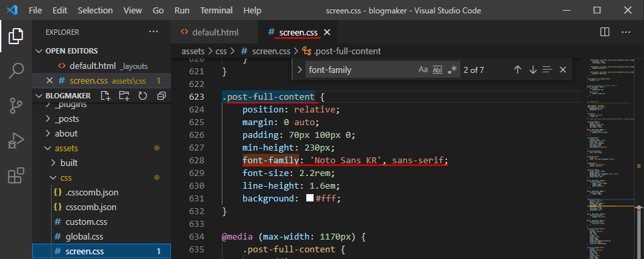
Task: Open the Source Control view
Action: click(x=15, y=106)
